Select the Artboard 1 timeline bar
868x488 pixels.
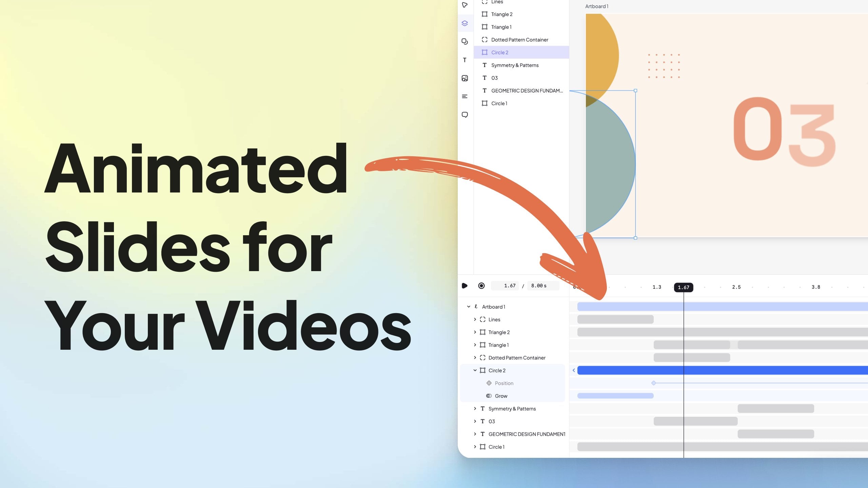(723, 307)
